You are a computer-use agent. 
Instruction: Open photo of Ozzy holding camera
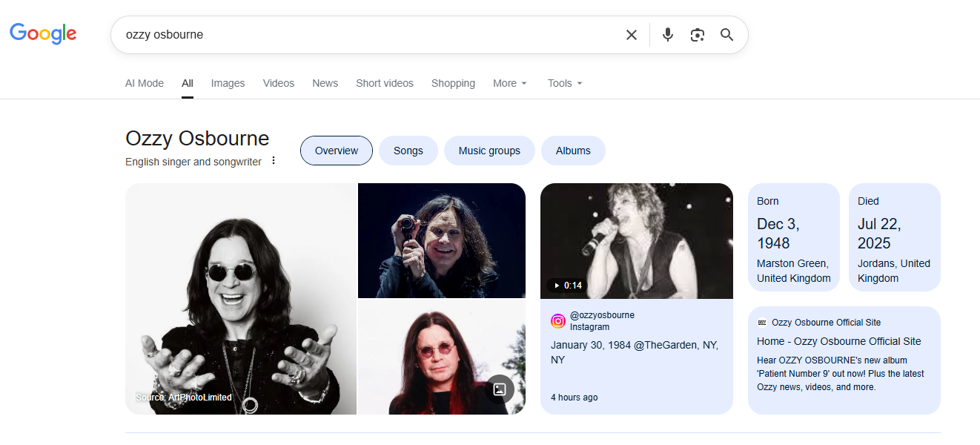pos(442,240)
